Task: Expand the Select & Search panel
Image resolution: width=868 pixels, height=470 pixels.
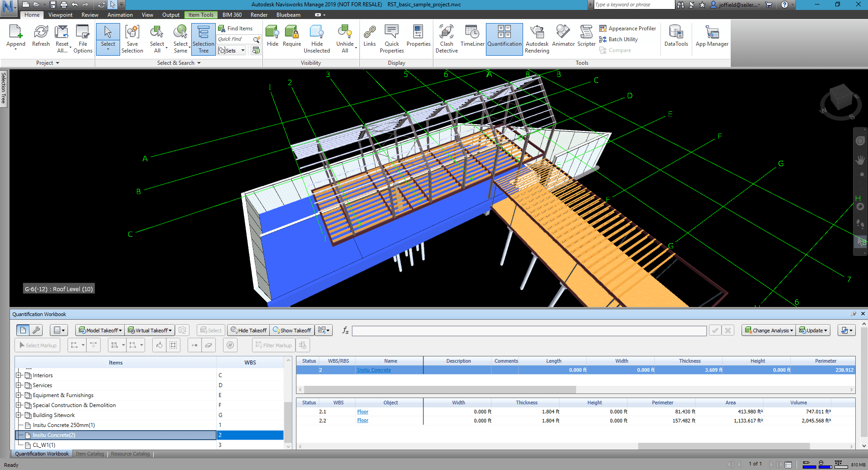Action: [179, 63]
